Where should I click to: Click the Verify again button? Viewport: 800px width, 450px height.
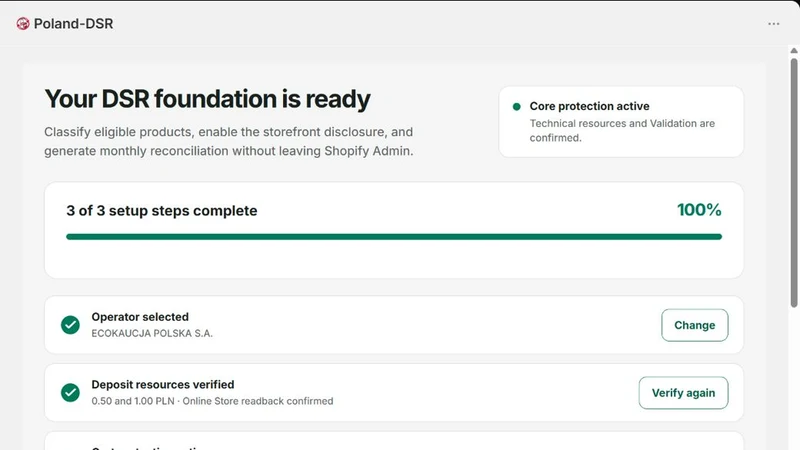coord(683,393)
